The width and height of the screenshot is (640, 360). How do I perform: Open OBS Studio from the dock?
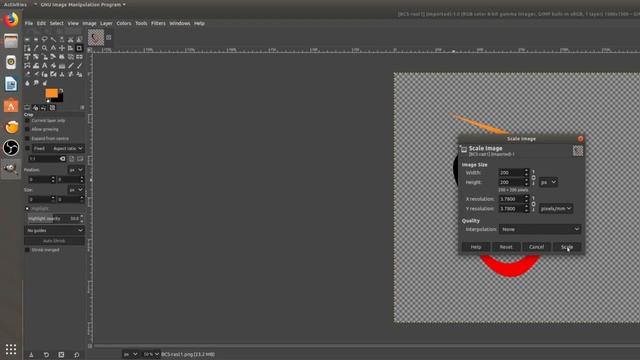[11, 148]
